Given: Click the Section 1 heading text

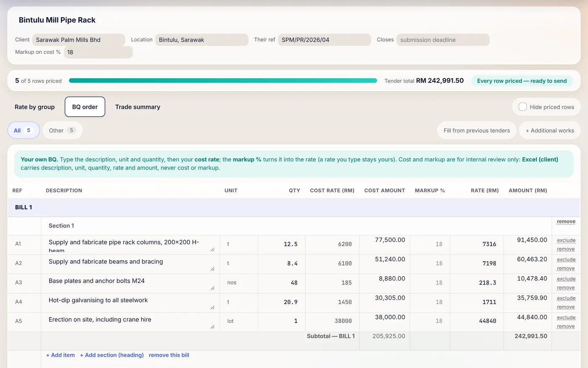Looking at the screenshot, I should pos(61,226).
